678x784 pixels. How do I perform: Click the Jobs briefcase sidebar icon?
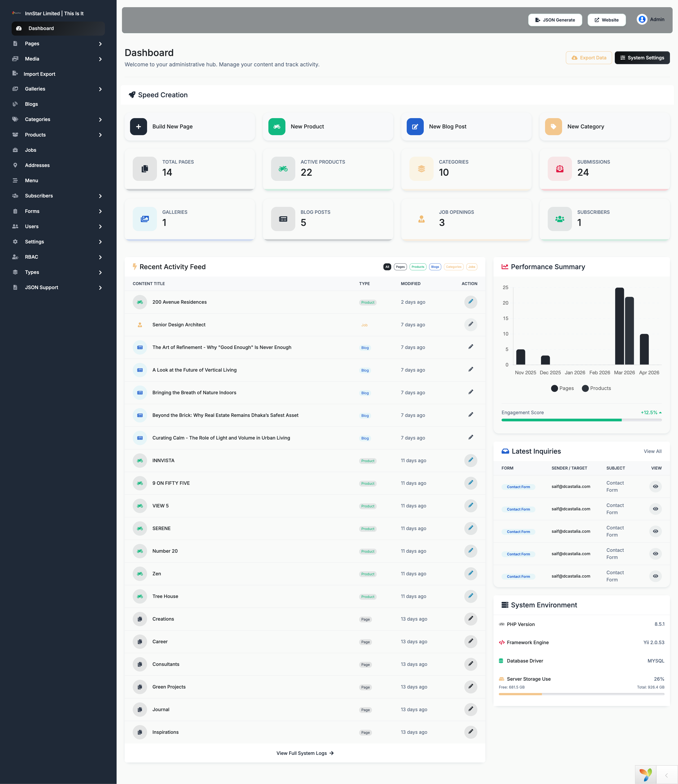pos(15,150)
